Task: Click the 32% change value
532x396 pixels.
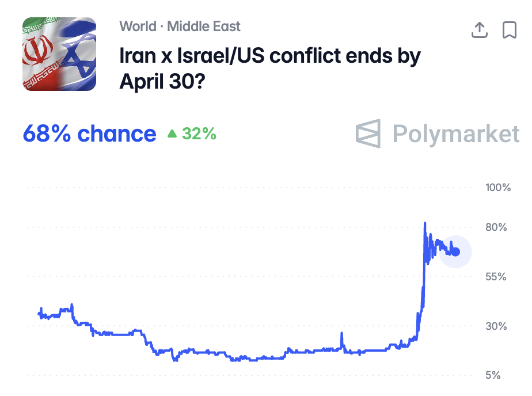Action: tap(199, 134)
